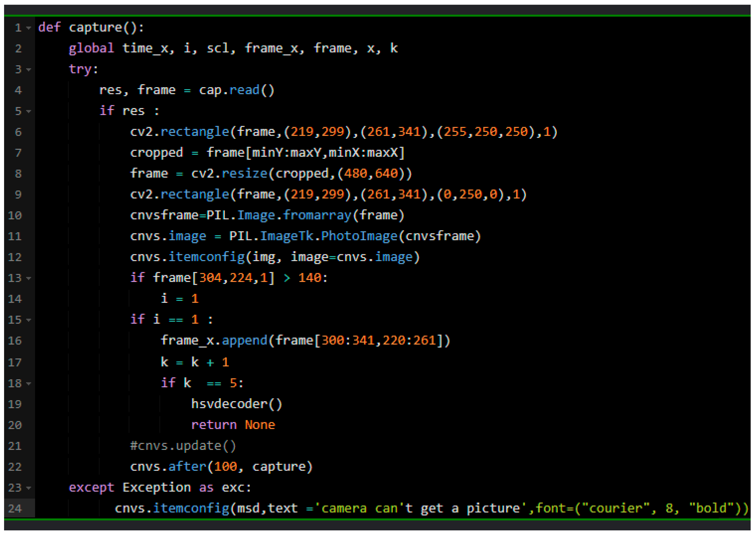Collapse fold arrow on line 15
The image size is (756, 537).
[29, 320]
